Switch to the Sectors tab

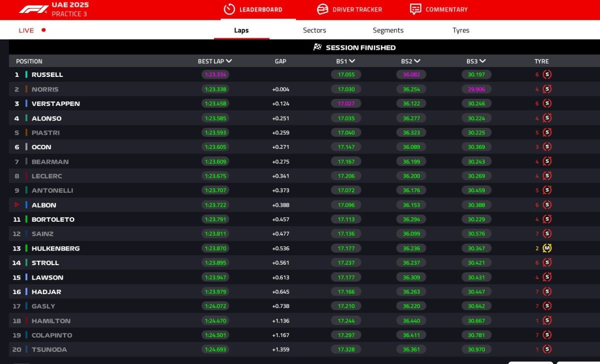(314, 30)
